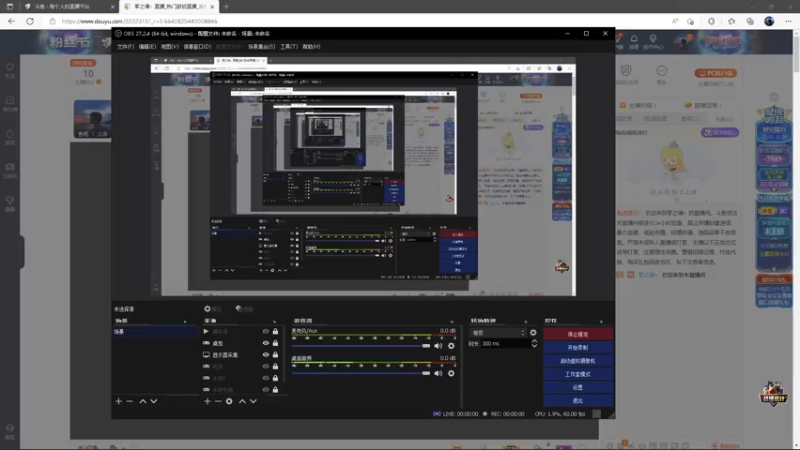Float the sources dock with its header icon

274,321
